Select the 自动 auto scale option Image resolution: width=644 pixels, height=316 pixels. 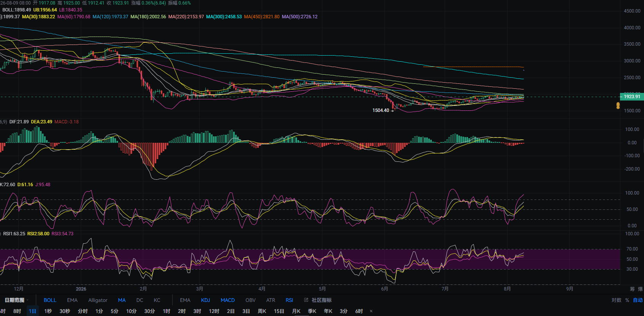click(x=638, y=300)
